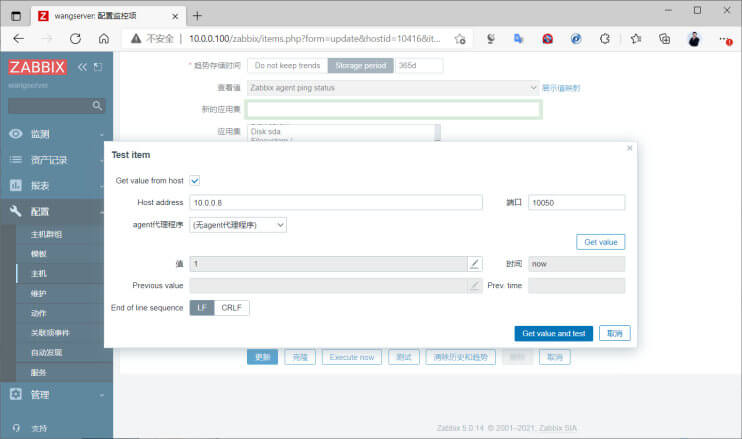The height and width of the screenshot is (439, 742).
Task: Open 服务 in the sidebar
Action: click(39, 372)
